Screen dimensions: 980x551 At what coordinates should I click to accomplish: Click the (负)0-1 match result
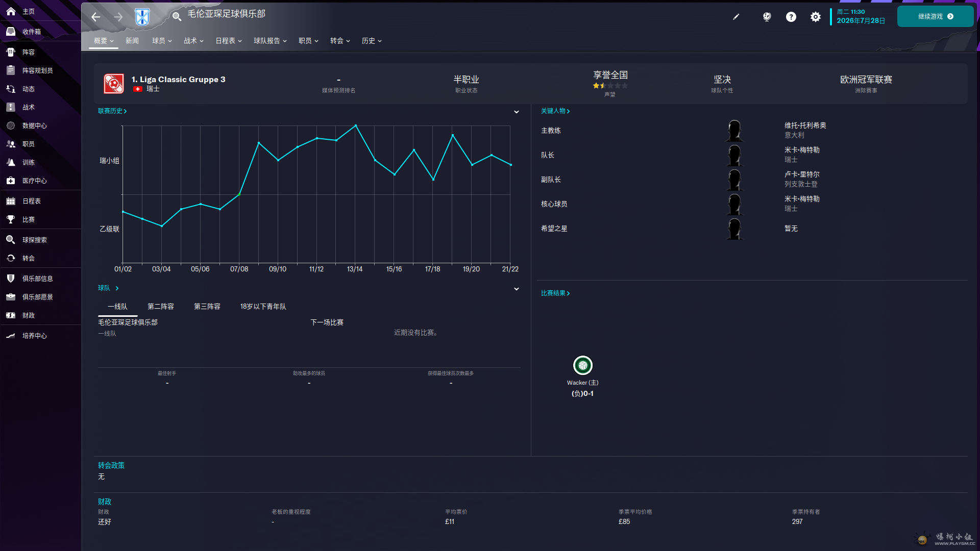[582, 393]
